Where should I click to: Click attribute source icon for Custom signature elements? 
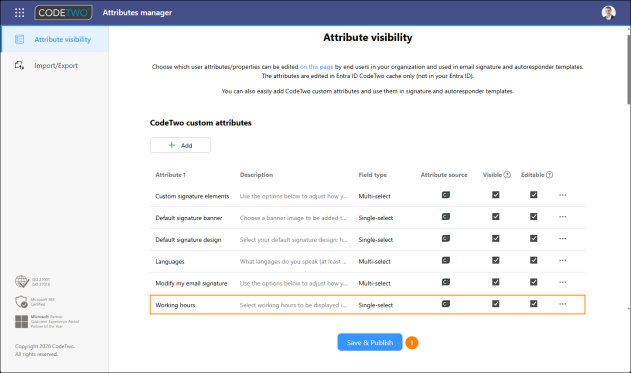coord(445,195)
